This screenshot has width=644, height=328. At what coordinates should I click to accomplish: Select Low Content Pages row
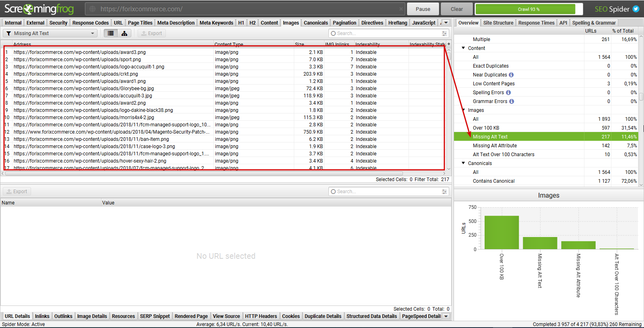click(x=546, y=84)
